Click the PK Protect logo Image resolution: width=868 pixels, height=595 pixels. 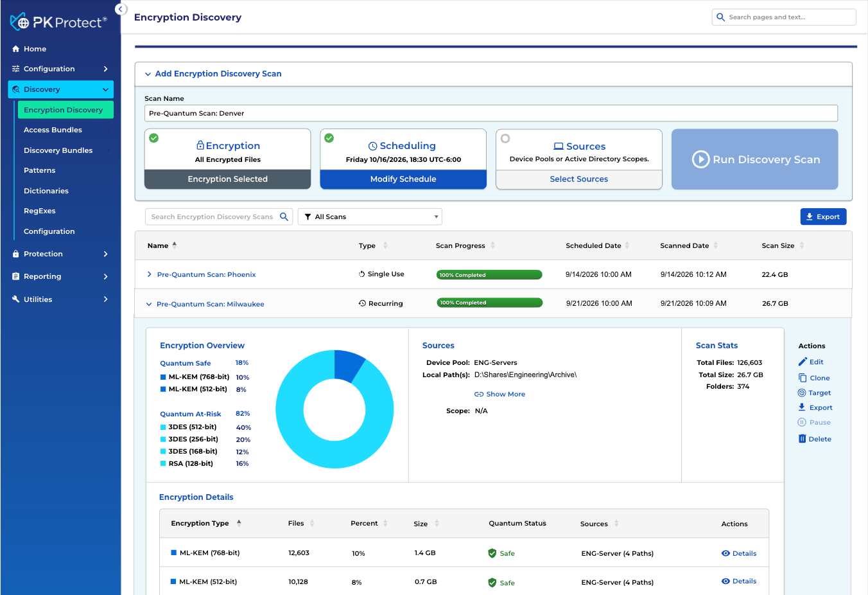(x=58, y=22)
